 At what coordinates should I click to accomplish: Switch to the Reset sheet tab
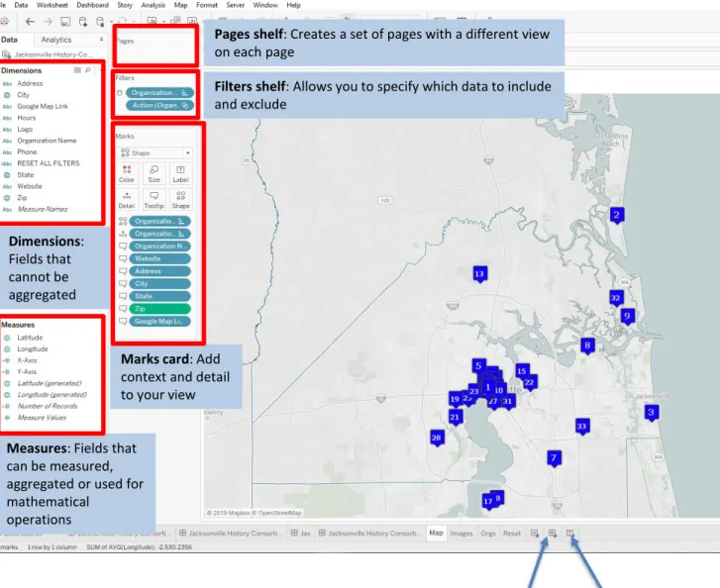(x=512, y=534)
